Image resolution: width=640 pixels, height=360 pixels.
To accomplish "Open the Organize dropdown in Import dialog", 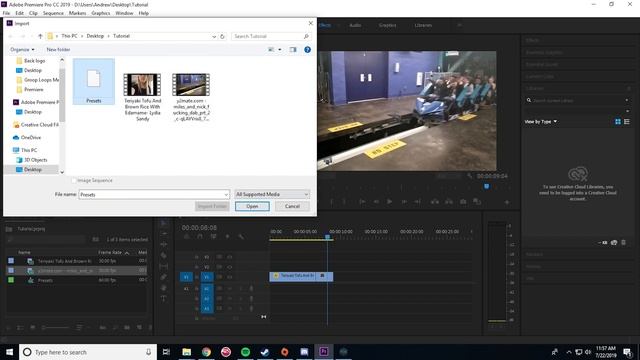I will click(x=22, y=49).
